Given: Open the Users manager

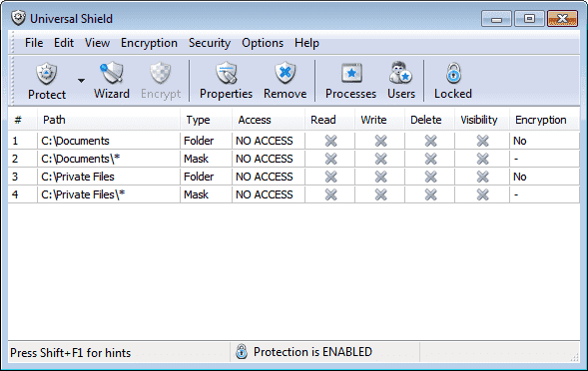Looking at the screenshot, I should [x=401, y=81].
